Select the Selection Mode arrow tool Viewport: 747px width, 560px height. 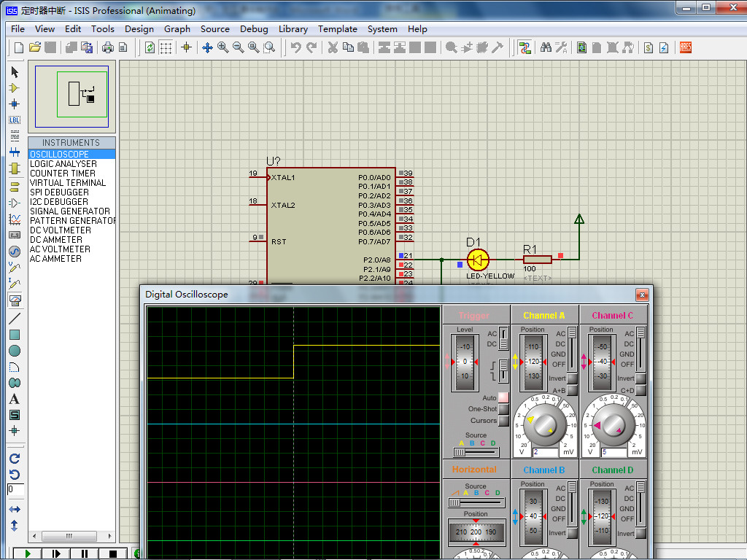[x=15, y=72]
